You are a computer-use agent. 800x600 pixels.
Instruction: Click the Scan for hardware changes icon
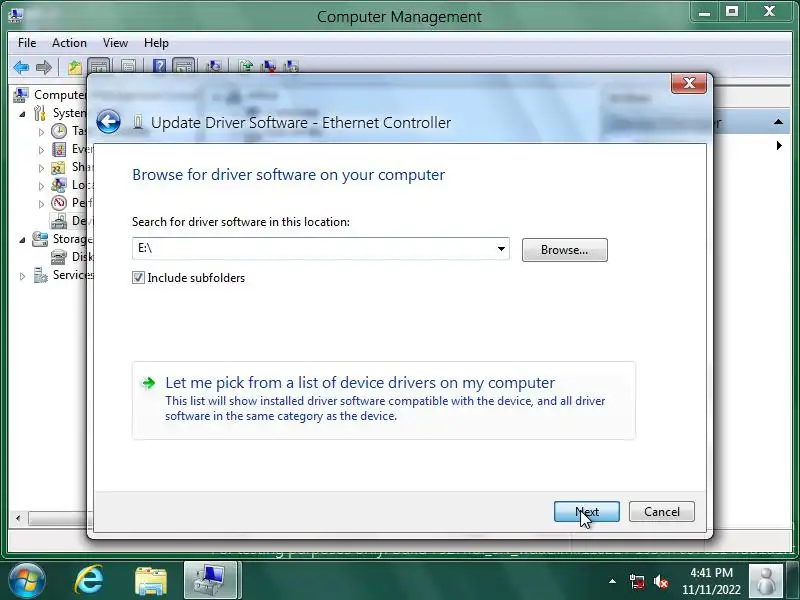[x=214, y=66]
